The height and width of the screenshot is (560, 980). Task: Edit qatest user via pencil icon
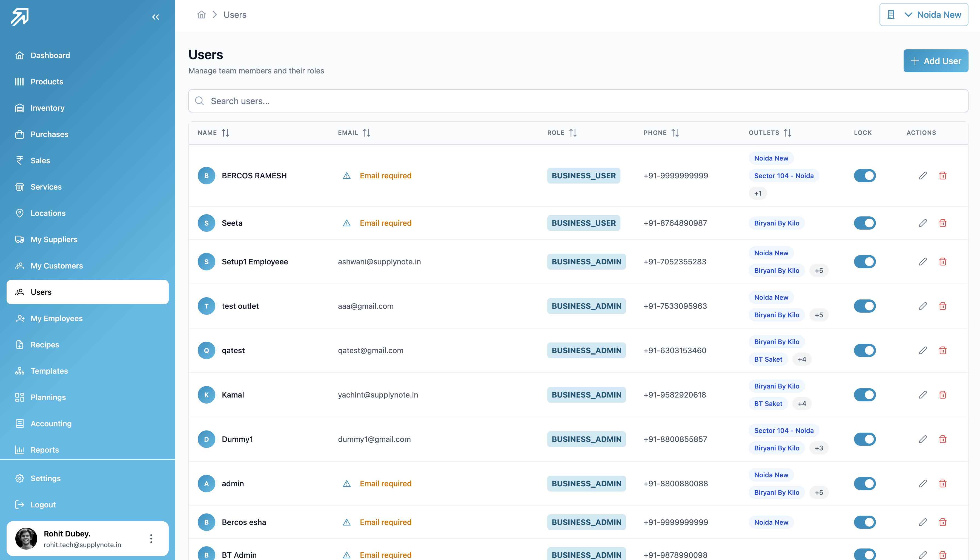click(x=923, y=350)
